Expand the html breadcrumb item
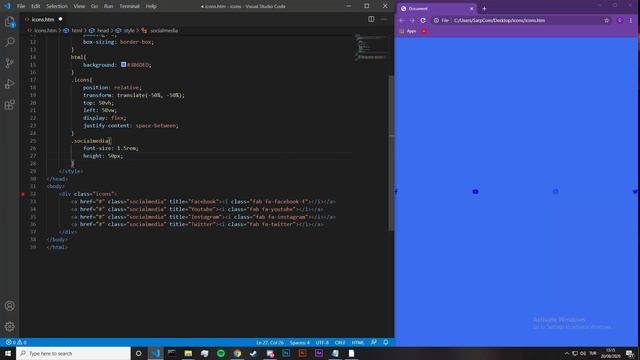This screenshot has height=360, width=640. [73, 30]
